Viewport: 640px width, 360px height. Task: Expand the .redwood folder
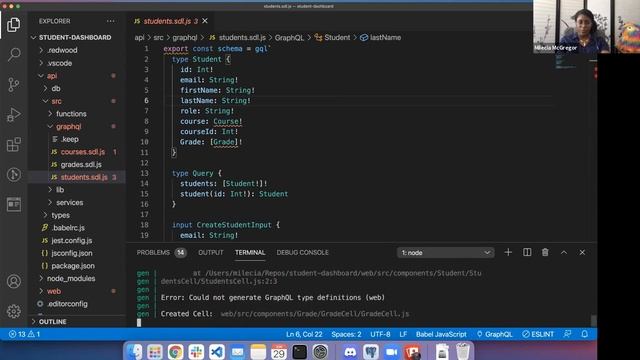coord(62,50)
